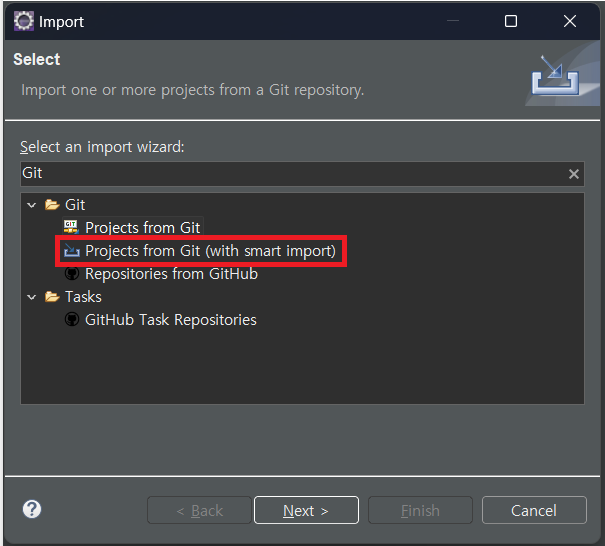Close the Import dialog window
605x546 pixels.
(570, 21)
